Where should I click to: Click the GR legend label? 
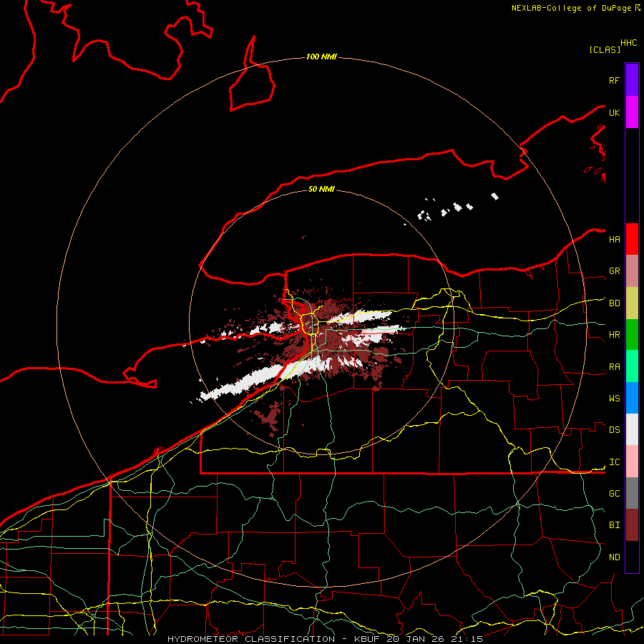click(x=614, y=271)
